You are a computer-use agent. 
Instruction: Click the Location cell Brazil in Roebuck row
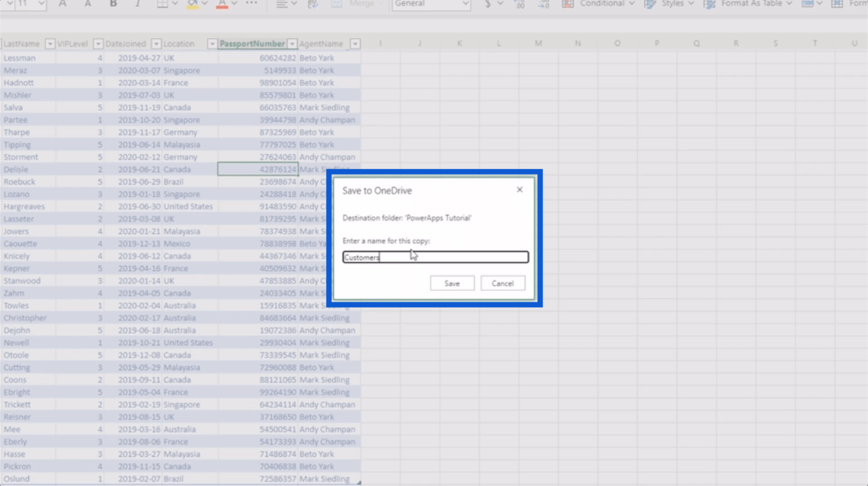coord(190,182)
